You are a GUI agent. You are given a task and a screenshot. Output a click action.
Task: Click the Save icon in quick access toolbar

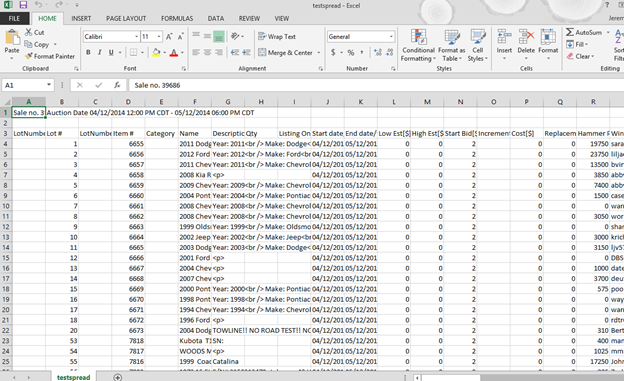coord(23,5)
